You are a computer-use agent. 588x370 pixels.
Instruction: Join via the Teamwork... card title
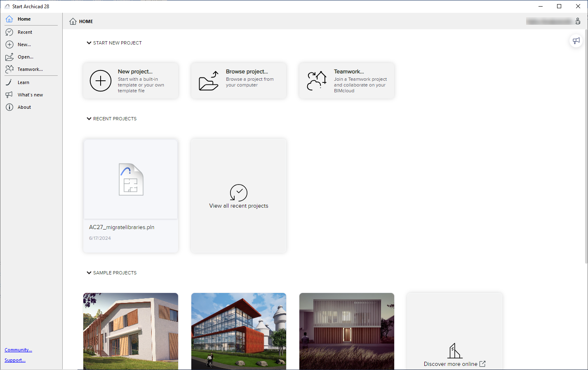pos(349,72)
